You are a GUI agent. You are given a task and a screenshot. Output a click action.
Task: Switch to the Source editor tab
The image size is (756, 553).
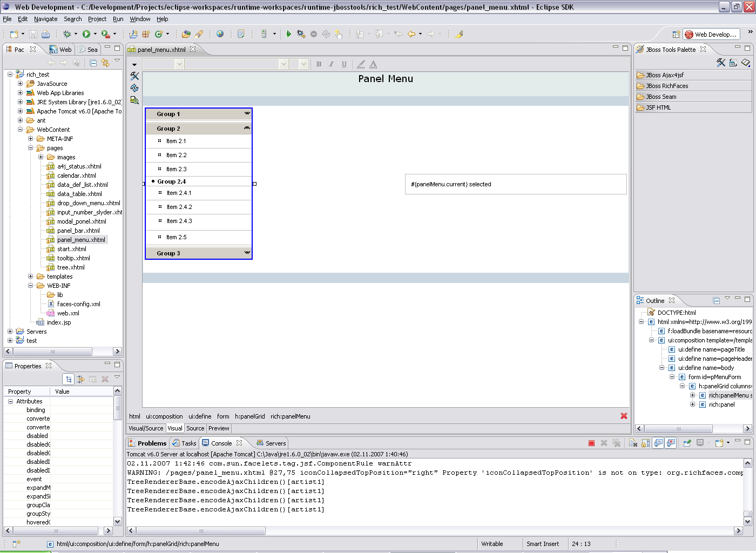195,428
